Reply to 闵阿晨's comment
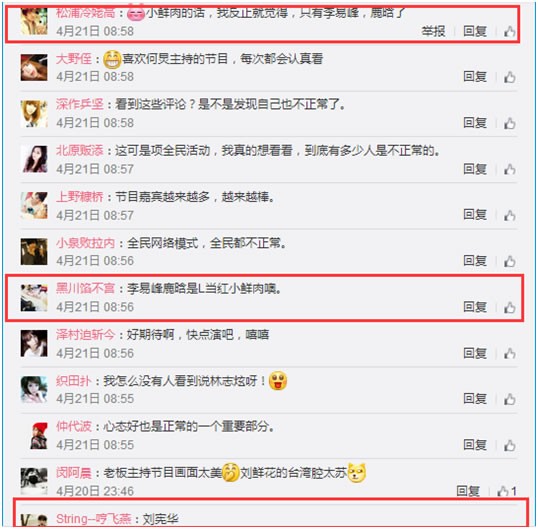Image resolution: width=538 pixels, height=529 pixels. pos(468,491)
